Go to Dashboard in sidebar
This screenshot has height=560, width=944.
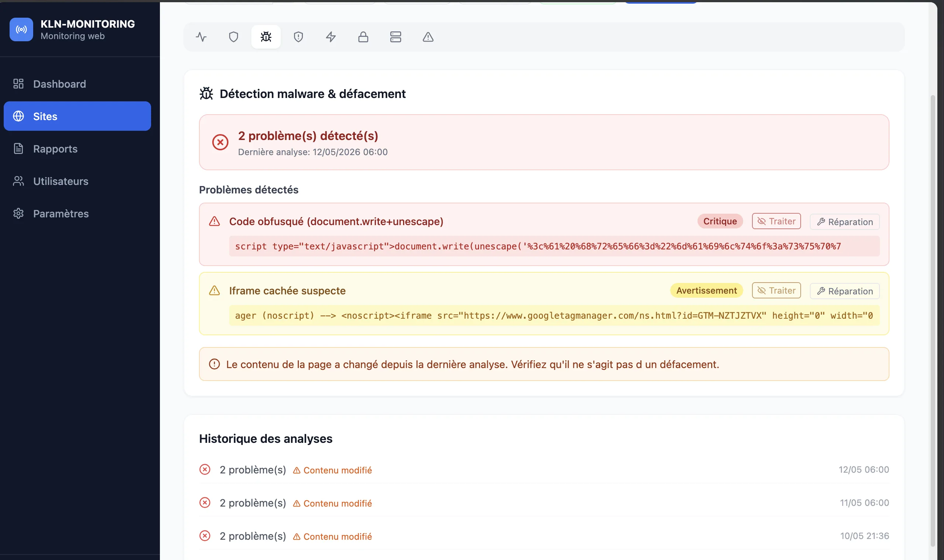point(77,84)
